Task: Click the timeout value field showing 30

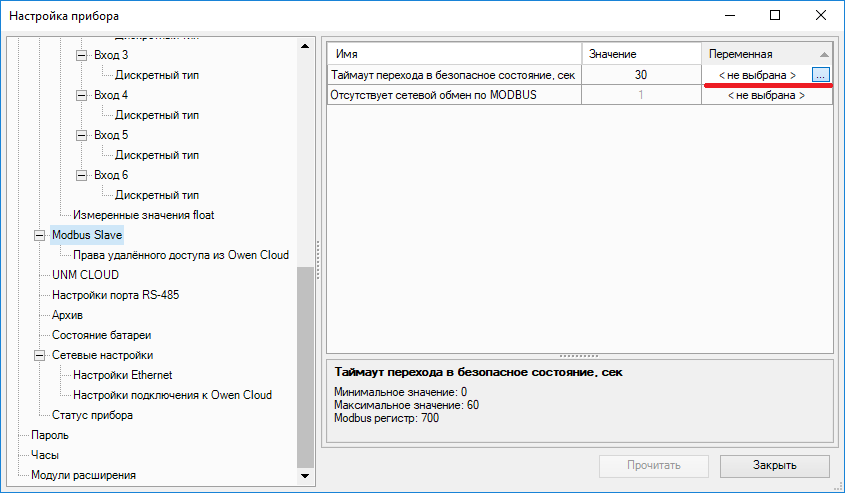Action: 640,75
